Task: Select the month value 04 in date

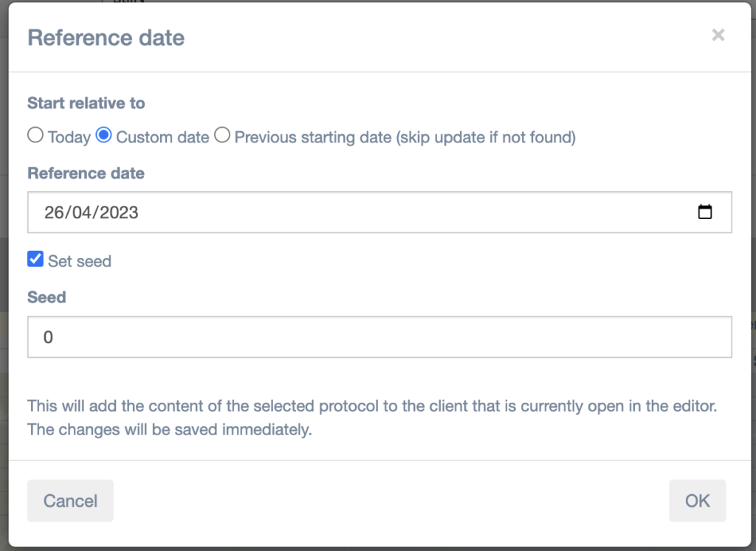Action: [x=78, y=212]
